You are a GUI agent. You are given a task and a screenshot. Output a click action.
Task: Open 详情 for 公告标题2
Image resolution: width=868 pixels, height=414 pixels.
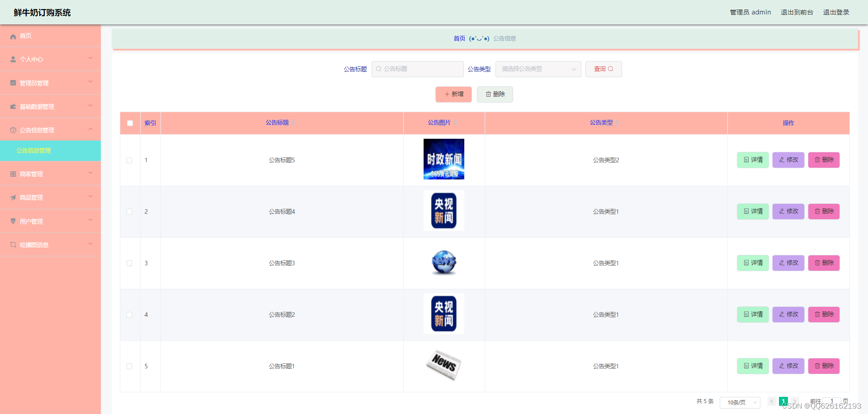[x=753, y=315]
